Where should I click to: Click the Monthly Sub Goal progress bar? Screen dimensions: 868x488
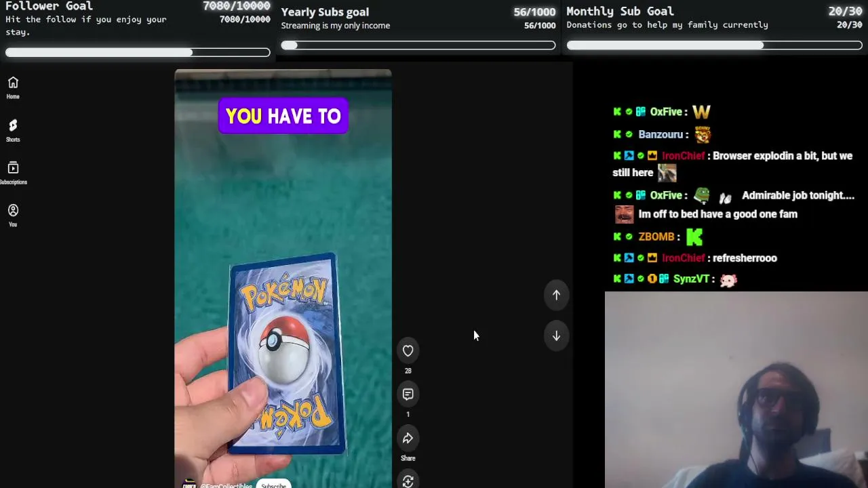pyautogui.click(x=715, y=45)
